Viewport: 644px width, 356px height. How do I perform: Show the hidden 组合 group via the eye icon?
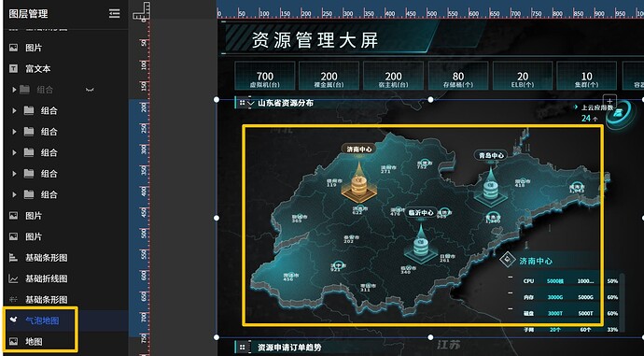click(x=90, y=90)
